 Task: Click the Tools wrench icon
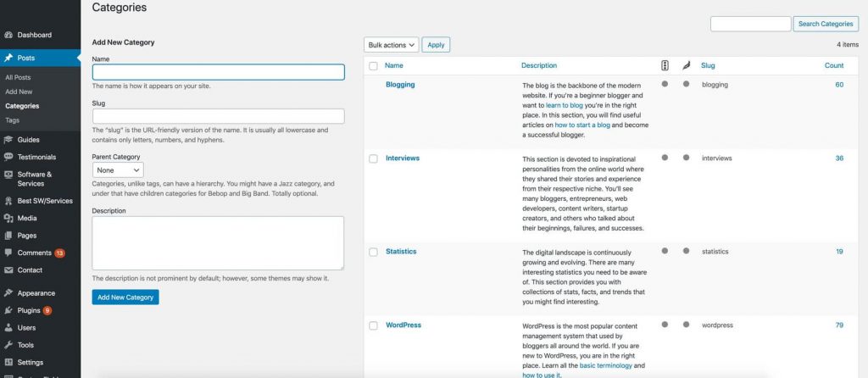click(8, 345)
